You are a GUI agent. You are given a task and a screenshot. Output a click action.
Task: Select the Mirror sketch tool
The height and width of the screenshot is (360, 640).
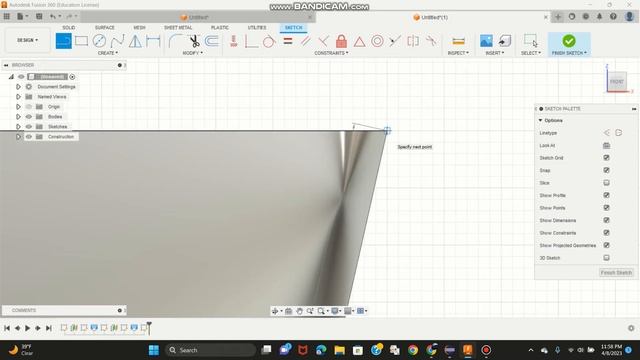pos(135,41)
